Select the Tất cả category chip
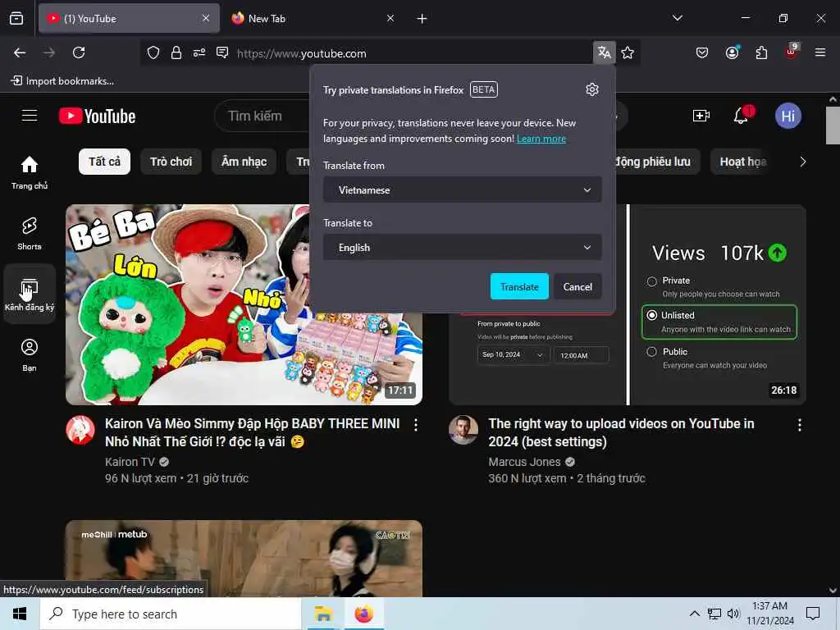 104,162
